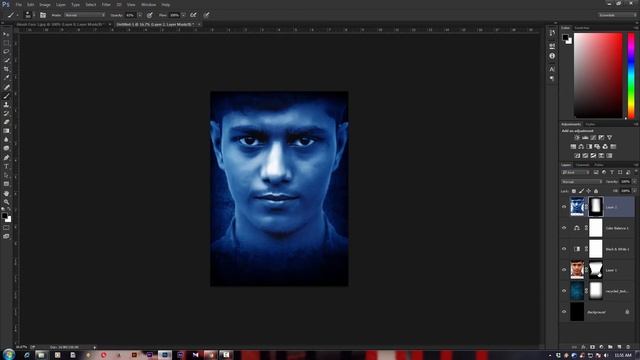This screenshot has height=360, width=640.
Task: Select the Hand tool
Action: tap(6, 193)
